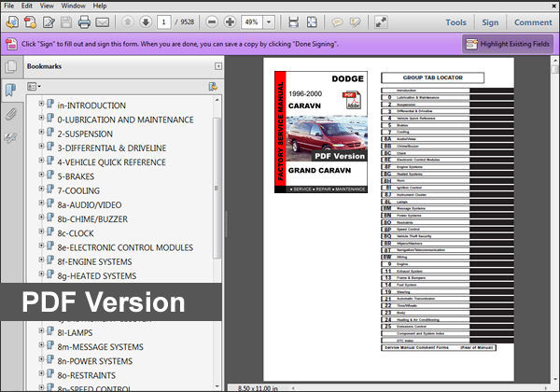Open bookmarks options menu dropdown
This screenshot has height=392, width=560.
pyautogui.click(x=35, y=87)
